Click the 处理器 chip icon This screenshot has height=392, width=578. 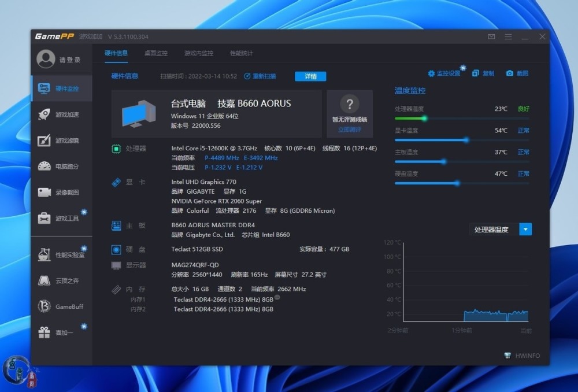[116, 149]
